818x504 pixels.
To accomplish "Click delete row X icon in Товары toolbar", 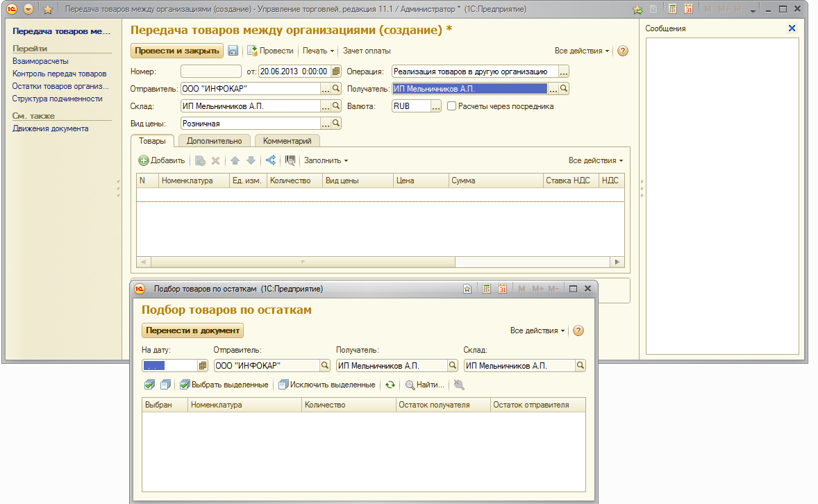I will [215, 160].
